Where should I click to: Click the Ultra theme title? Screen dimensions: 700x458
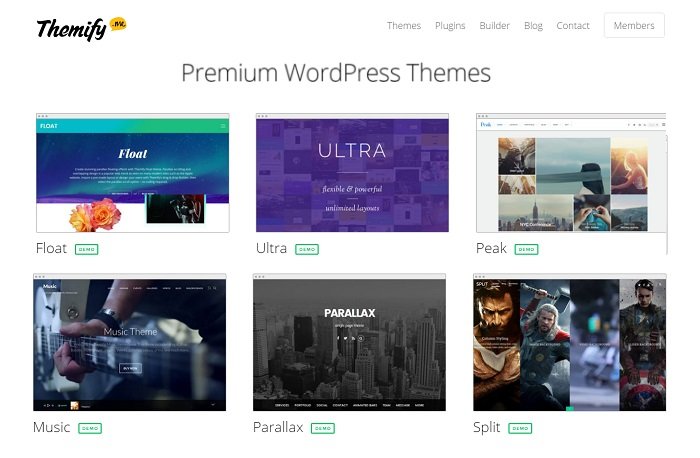[x=271, y=248]
